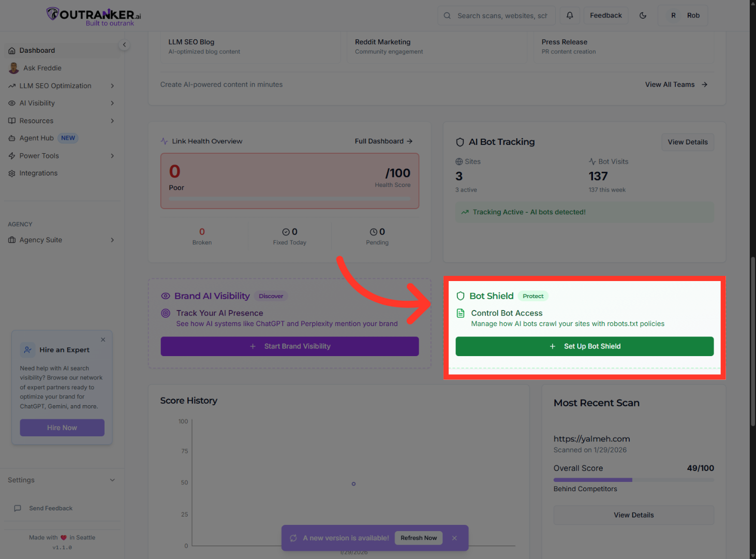This screenshot has width=756, height=559.
Task: Open Ask Freddie avatar chat
Action: click(x=14, y=68)
